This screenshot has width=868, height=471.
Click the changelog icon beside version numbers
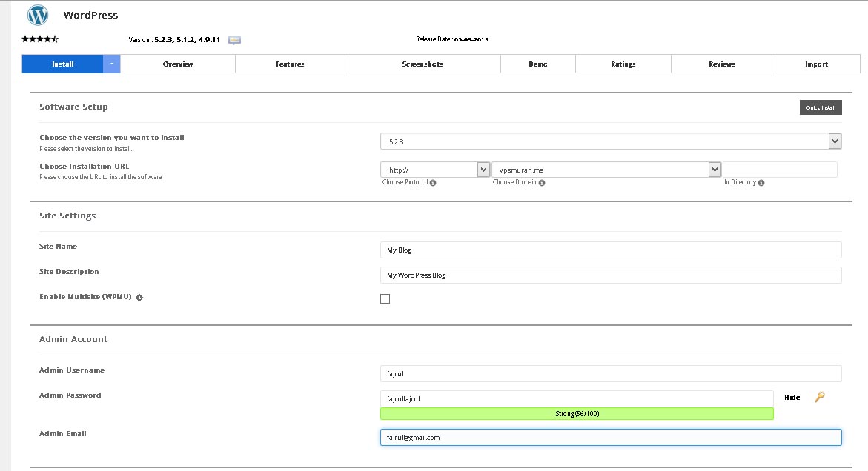click(234, 40)
